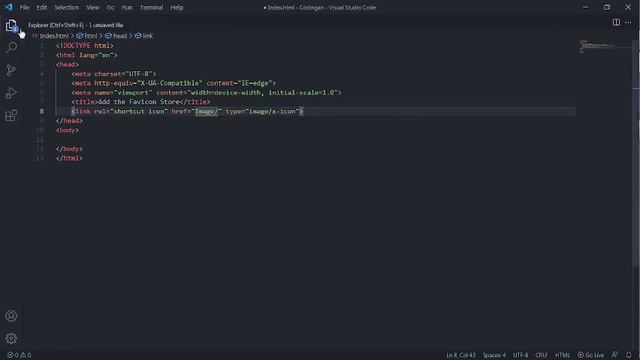Open the Run and Debug view
Screen dimensions: 640x360
11,93
